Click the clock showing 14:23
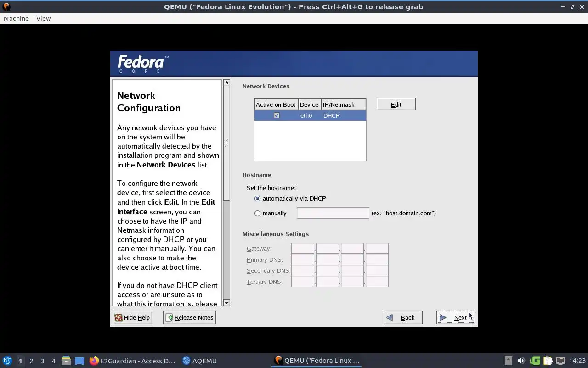The width and height of the screenshot is (588, 368). tap(577, 361)
